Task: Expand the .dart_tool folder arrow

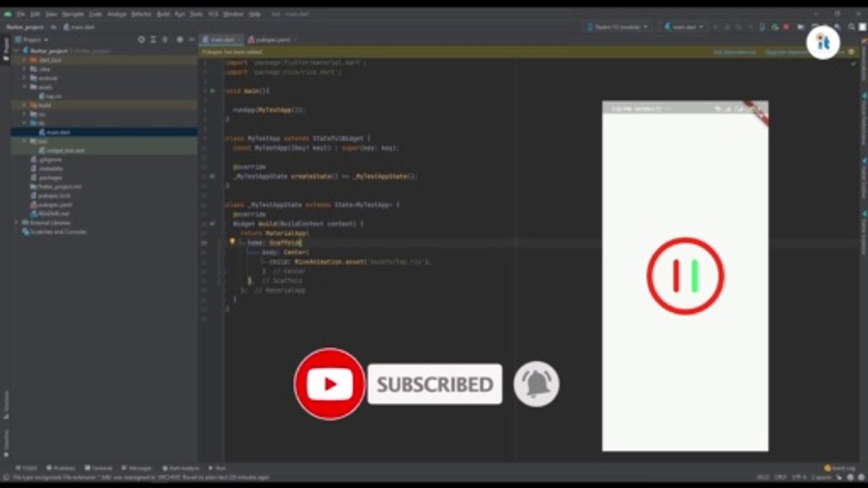Action: (24, 60)
